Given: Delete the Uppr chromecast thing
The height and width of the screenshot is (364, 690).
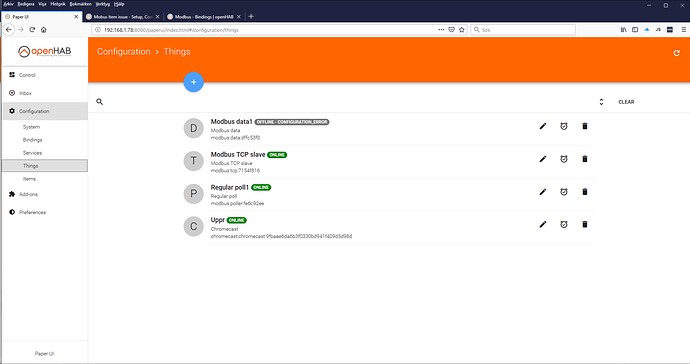Looking at the screenshot, I should (x=585, y=224).
